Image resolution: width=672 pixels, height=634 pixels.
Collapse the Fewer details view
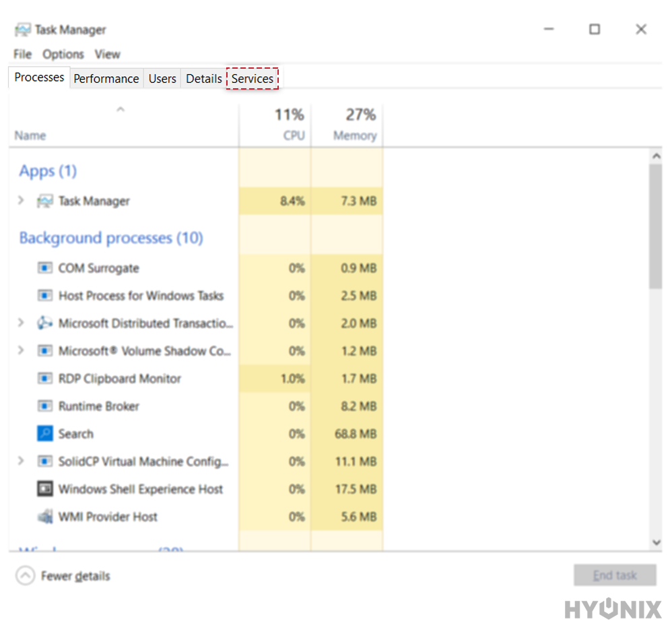pos(26,575)
